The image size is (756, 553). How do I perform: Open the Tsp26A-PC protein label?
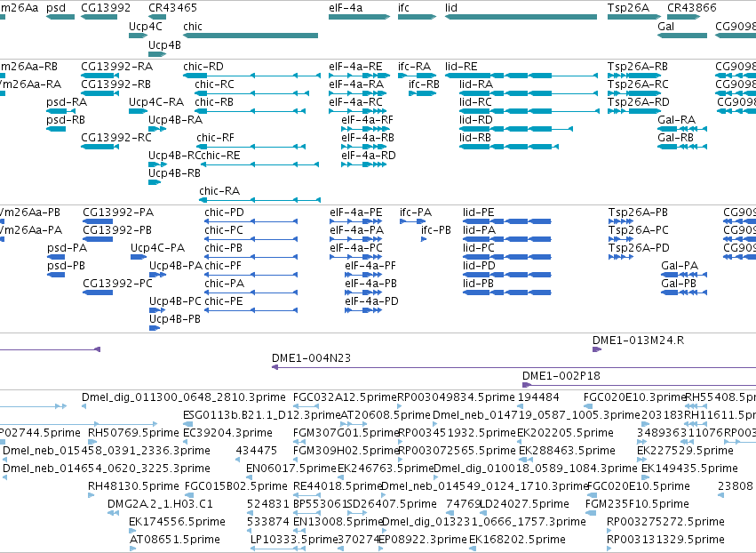(639, 230)
